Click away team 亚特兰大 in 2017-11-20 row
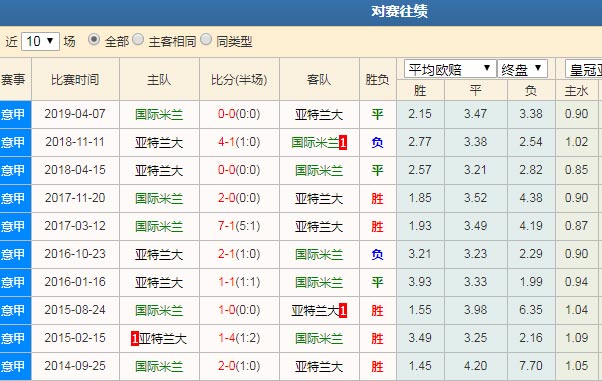 (319, 199)
